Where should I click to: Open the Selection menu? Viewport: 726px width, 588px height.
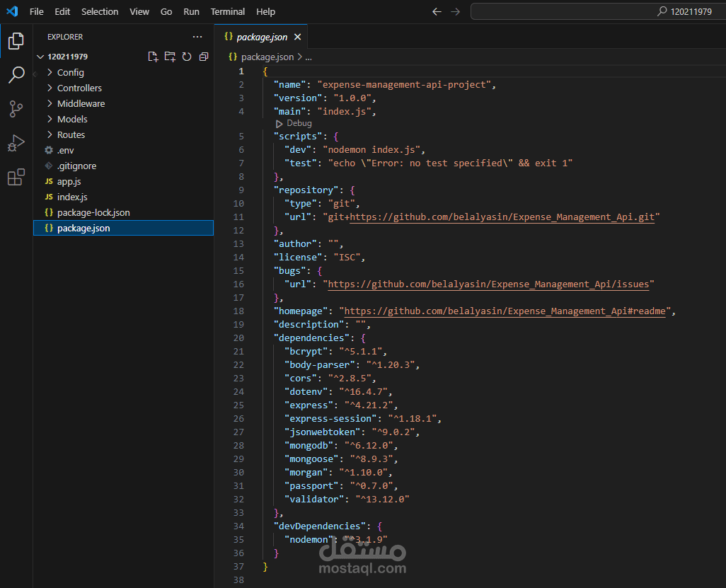(x=100, y=11)
